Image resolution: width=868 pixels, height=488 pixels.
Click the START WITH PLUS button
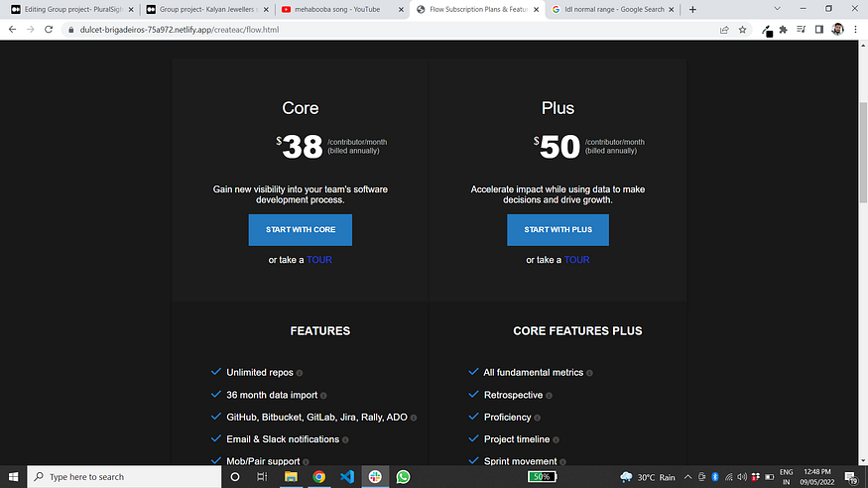(x=558, y=229)
